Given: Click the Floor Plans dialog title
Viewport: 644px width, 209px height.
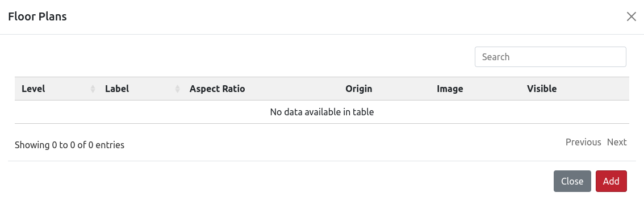Looking at the screenshot, I should click(37, 17).
